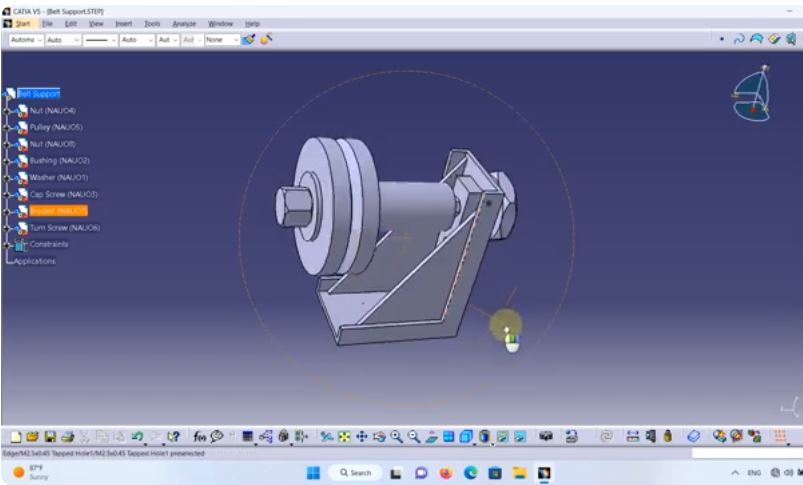Click the Capture camera icon
Viewport: 803px width, 485px height.
[546, 436]
